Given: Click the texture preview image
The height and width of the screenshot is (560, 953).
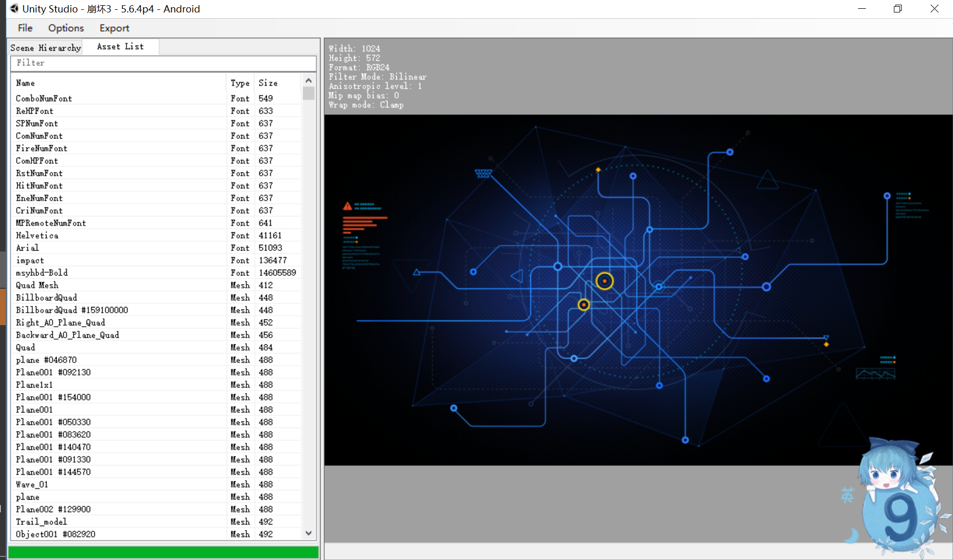Looking at the screenshot, I should (x=638, y=289).
